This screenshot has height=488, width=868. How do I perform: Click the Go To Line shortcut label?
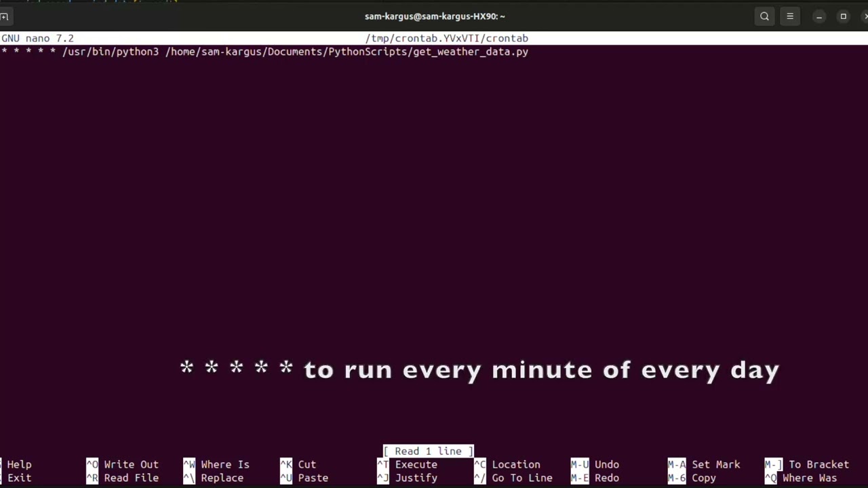click(x=522, y=478)
